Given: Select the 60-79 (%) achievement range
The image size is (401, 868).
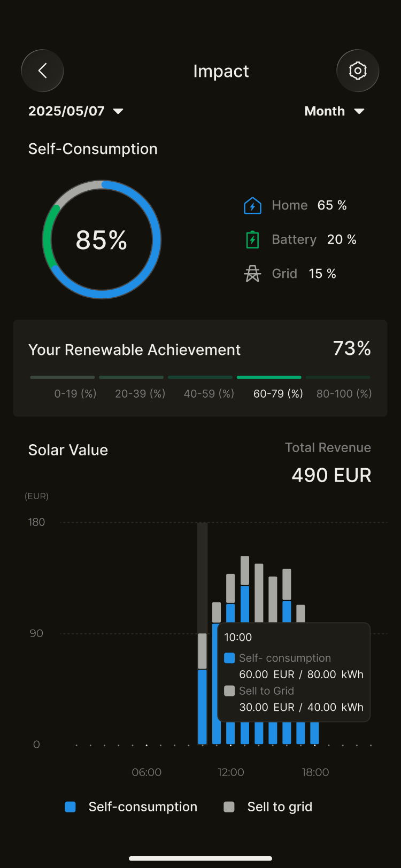Looking at the screenshot, I should click(277, 393).
